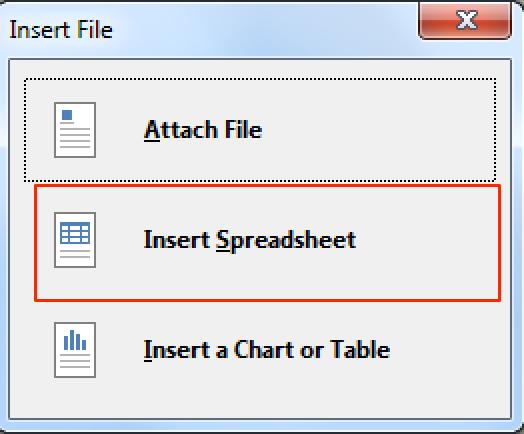Choose the Attach File option

(260, 130)
